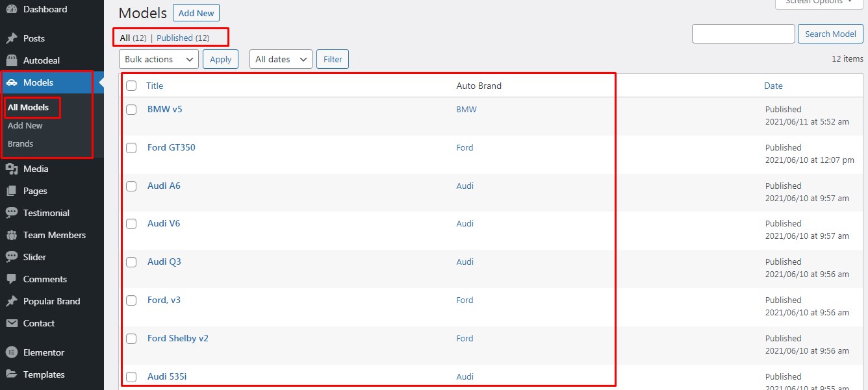Screen dimensions: 868x390
Task: Click the Templates folder icon
Action: 11,374
